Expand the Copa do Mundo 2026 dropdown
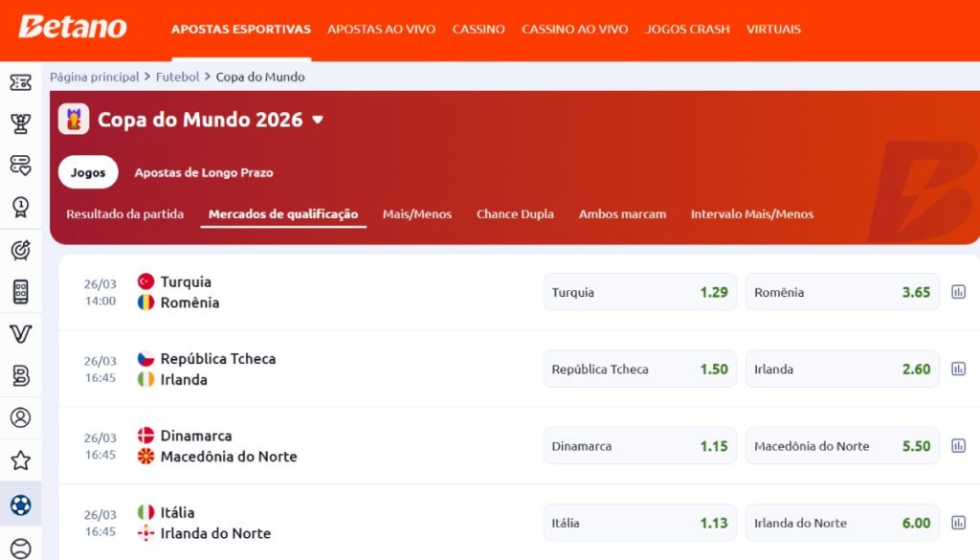Image resolution: width=980 pixels, height=560 pixels. coord(317,120)
